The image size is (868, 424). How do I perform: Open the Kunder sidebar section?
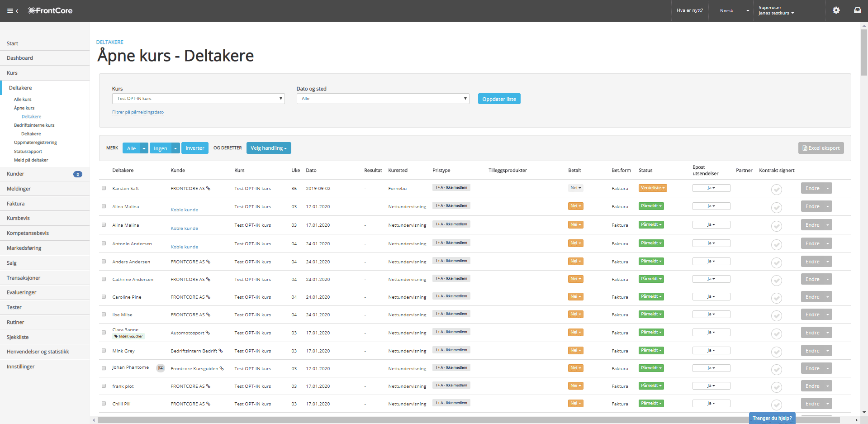tap(45, 174)
